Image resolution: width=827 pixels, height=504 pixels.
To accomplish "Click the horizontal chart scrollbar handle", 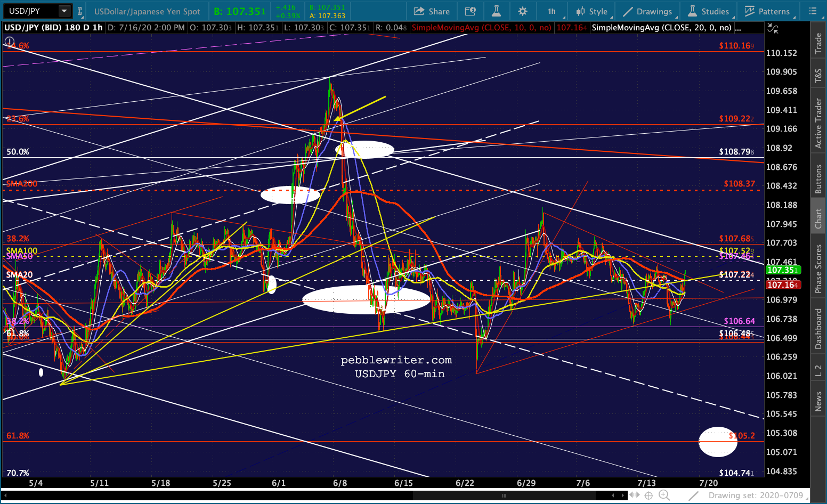I will pos(503,495).
